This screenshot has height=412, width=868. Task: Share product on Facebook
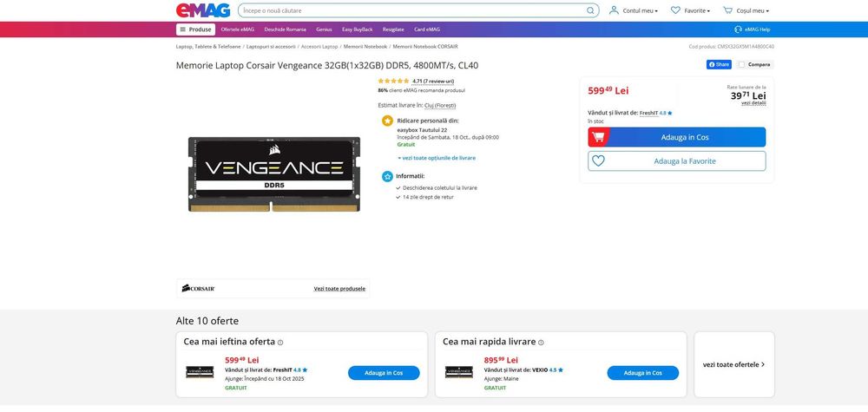click(719, 65)
